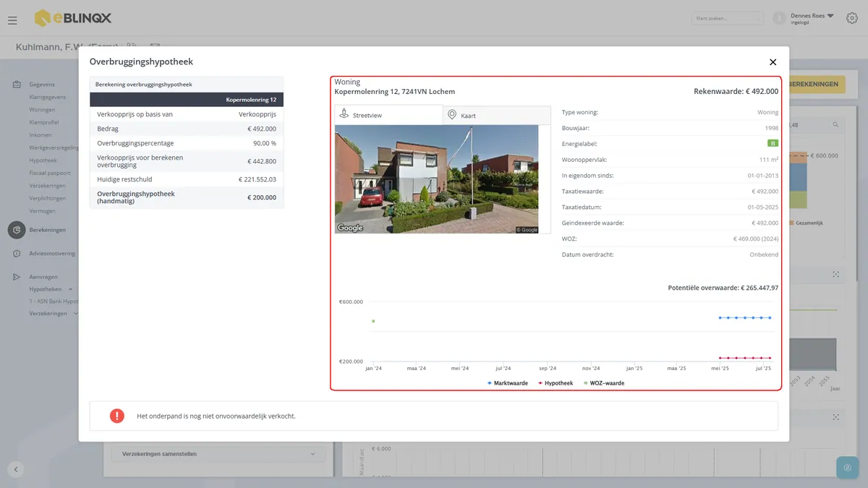Open the floating help widget icon
Viewport: 868px width, 488px height.
click(848, 468)
